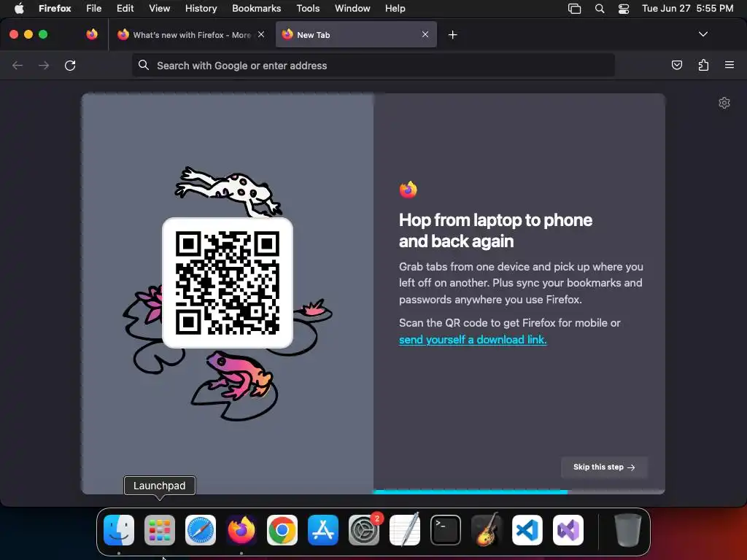Viewport: 747px width, 560px height.
Task: Select the pinned Firefox tab
Action: coord(92,34)
